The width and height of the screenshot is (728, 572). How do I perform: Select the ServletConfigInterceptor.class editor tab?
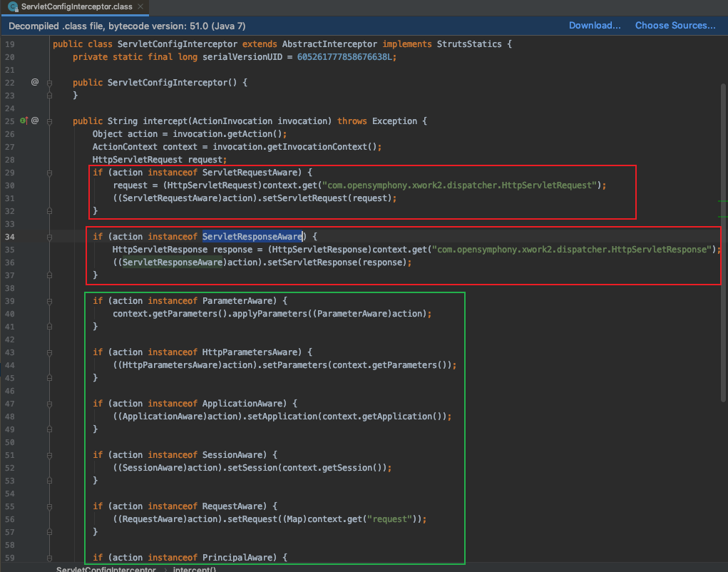(x=74, y=7)
